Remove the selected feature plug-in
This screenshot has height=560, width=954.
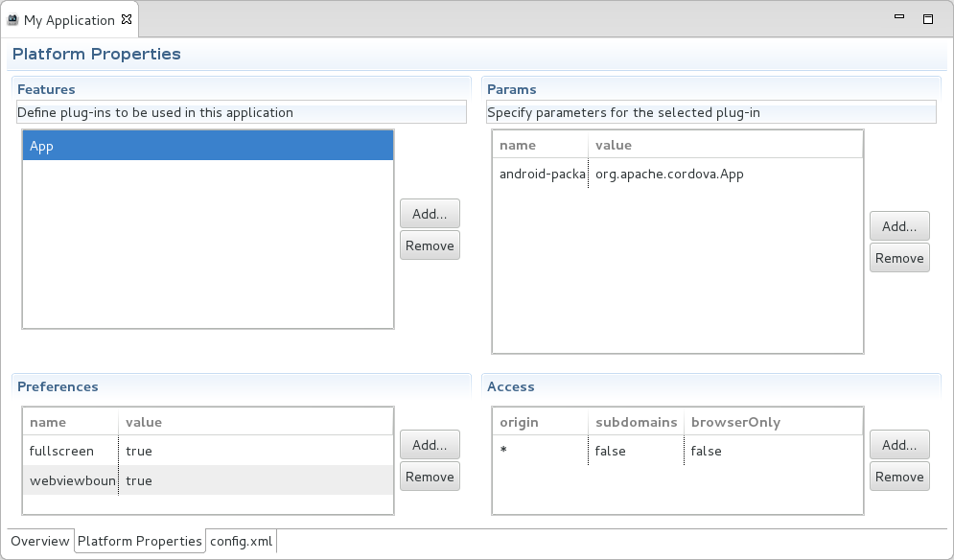tap(430, 245)
